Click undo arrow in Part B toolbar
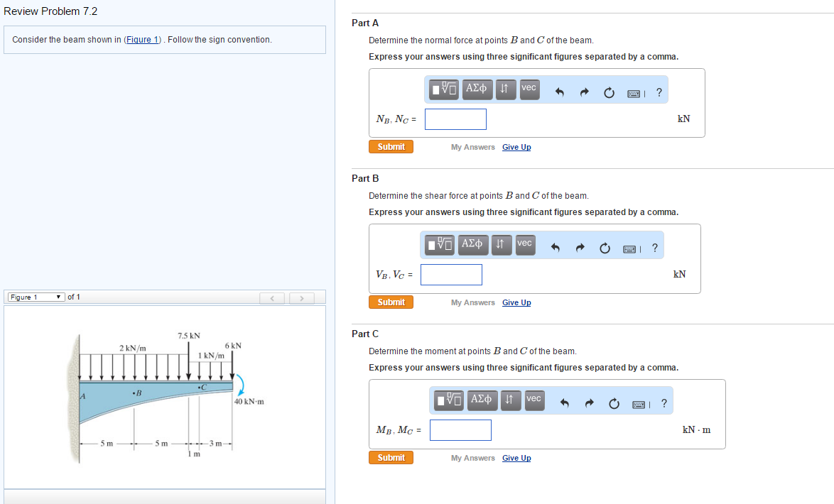This screenshot has height=504, width=834. coord(556,248)
